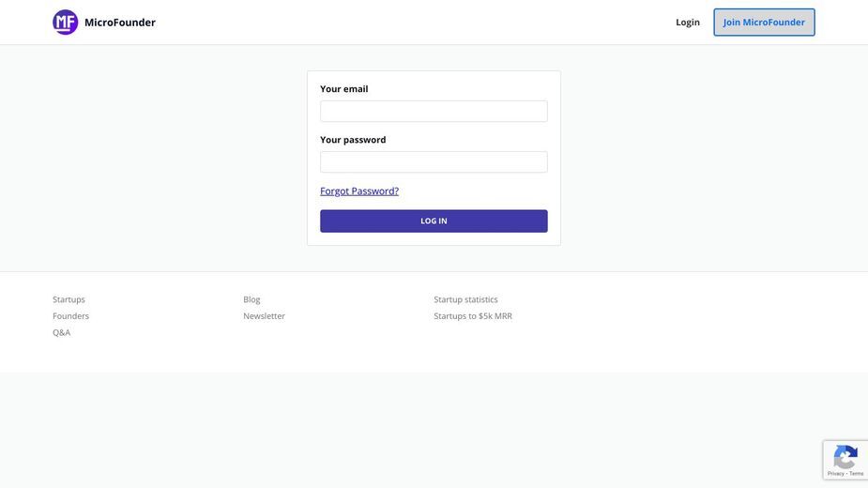Image resolution: width=868 pixels, height=488 pixels.
Task: Go to the Q&A footer link
Action: [x=61, y=332]
